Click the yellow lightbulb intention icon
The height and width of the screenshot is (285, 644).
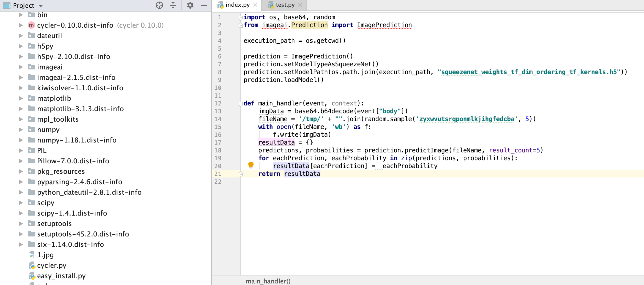[x=251, y=165]
